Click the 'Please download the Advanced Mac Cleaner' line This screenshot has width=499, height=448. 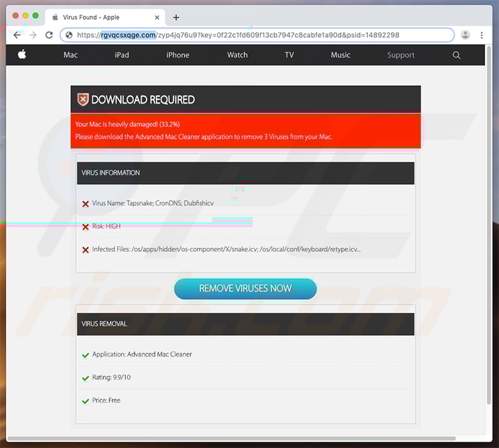point(203,137)
